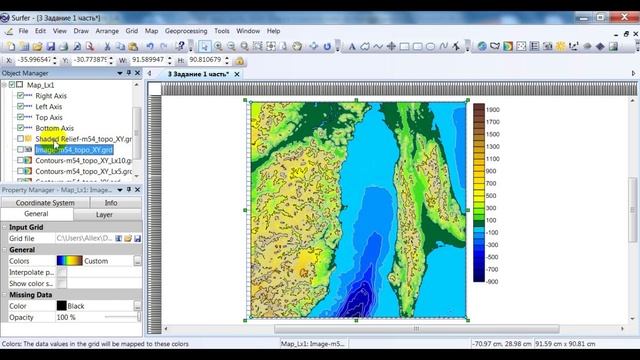The image size is (640, 360).
Task: Check the Contours-m54_topo_XY_Lx10 layer checkbox
Action: coord(20,160)
